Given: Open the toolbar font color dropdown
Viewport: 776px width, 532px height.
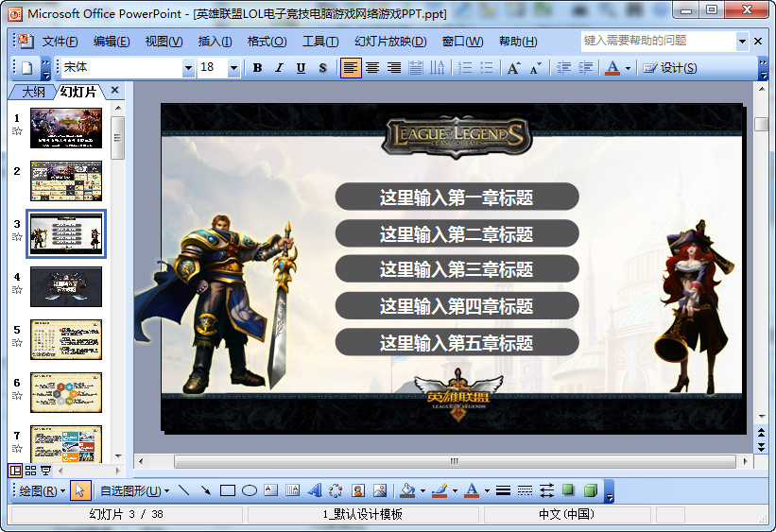Looking at the screenshot, I should point(628,68).
